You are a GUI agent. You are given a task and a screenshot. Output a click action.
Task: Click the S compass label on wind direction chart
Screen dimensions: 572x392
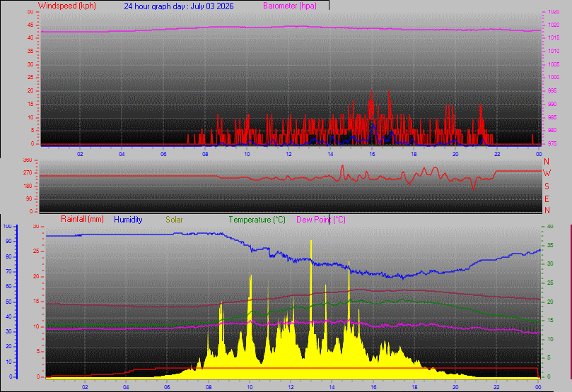tap(547, 186)
